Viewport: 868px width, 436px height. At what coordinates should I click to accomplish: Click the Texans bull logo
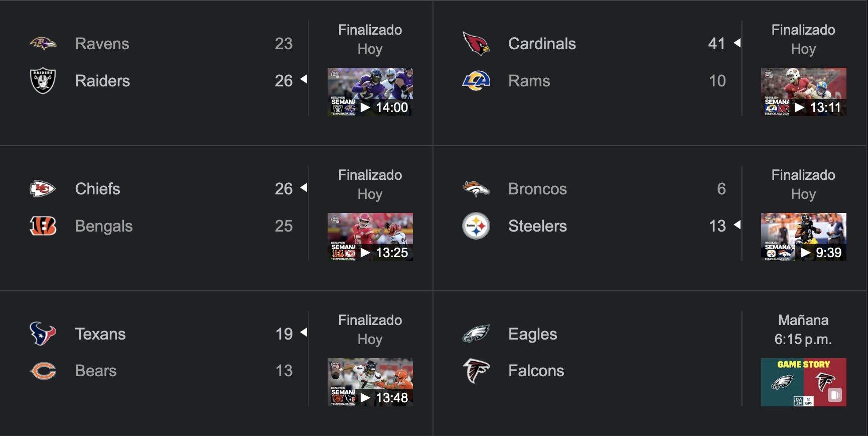(43, 334)
